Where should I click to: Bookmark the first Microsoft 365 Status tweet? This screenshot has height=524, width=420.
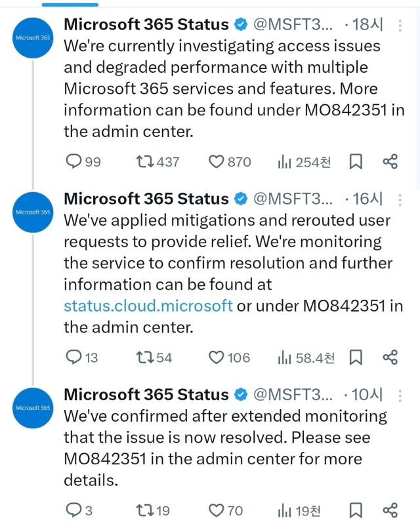tap(355, 161)
